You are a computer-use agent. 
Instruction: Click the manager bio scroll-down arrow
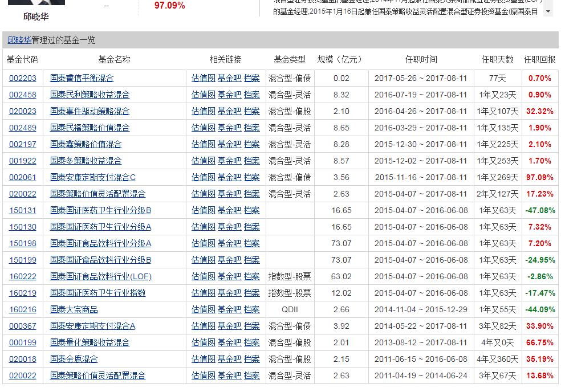click(x=548, y=11)
